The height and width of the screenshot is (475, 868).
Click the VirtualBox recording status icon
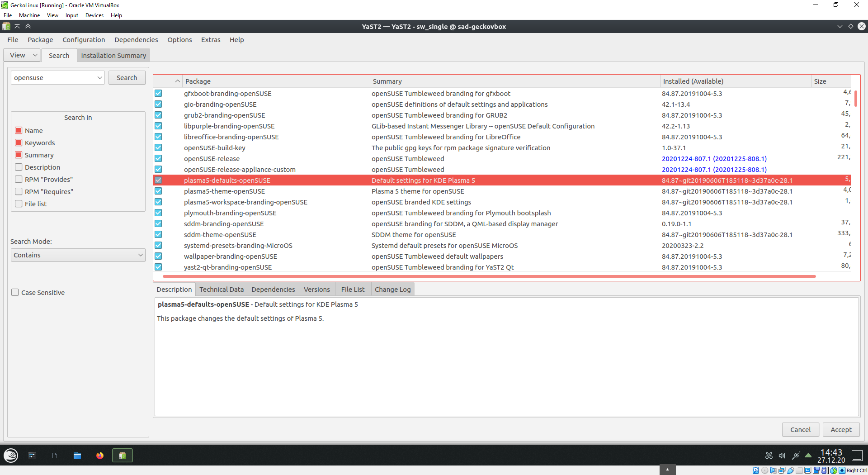click(x=816, y=470)
